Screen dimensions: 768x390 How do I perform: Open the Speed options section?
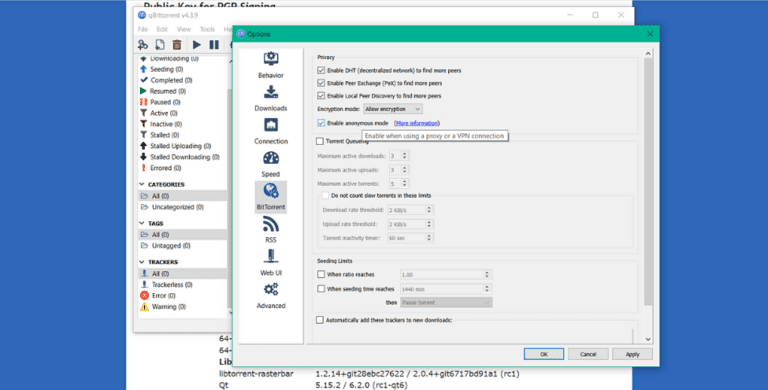pyautogui.click(x=271, y=164)
